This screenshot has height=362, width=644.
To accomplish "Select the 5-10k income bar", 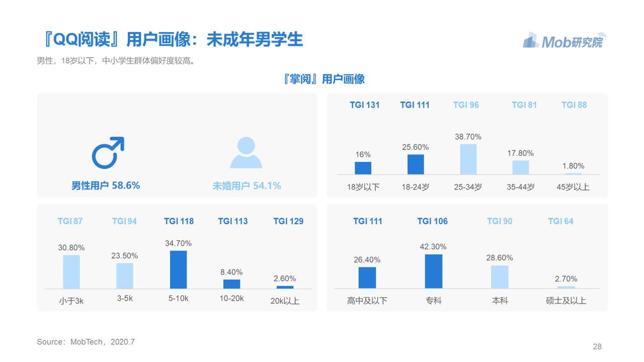I will (178, 269).
